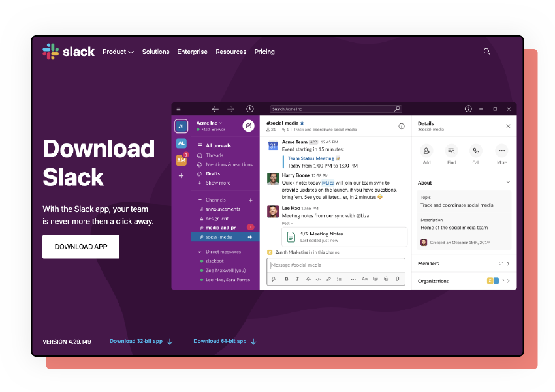The height and width of the screenshot is (392, 555).
Task: Toggle italic formatting in message composer
Action: tap(297, 279)
